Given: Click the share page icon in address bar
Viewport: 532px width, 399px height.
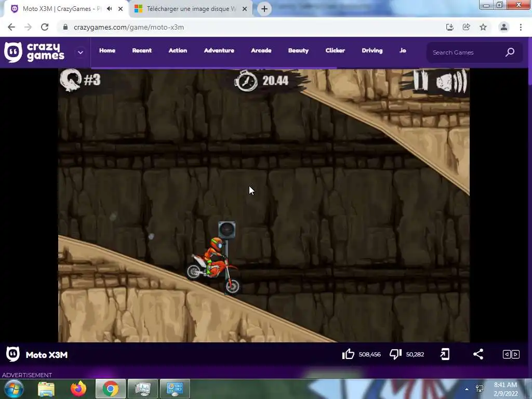Looking at the screenshot, I should [x=466, y=27].
